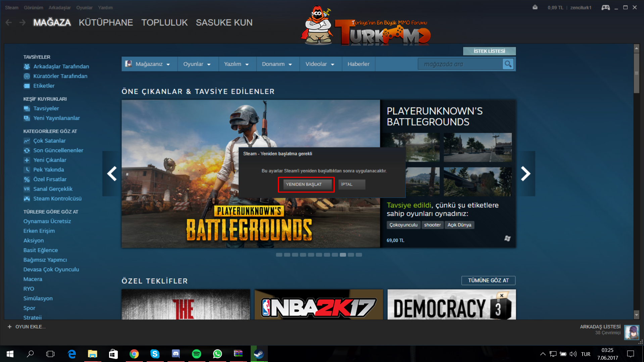Open the Görünüm menu
This screenshot has width=644, height=362.
(x=33, y=7)
